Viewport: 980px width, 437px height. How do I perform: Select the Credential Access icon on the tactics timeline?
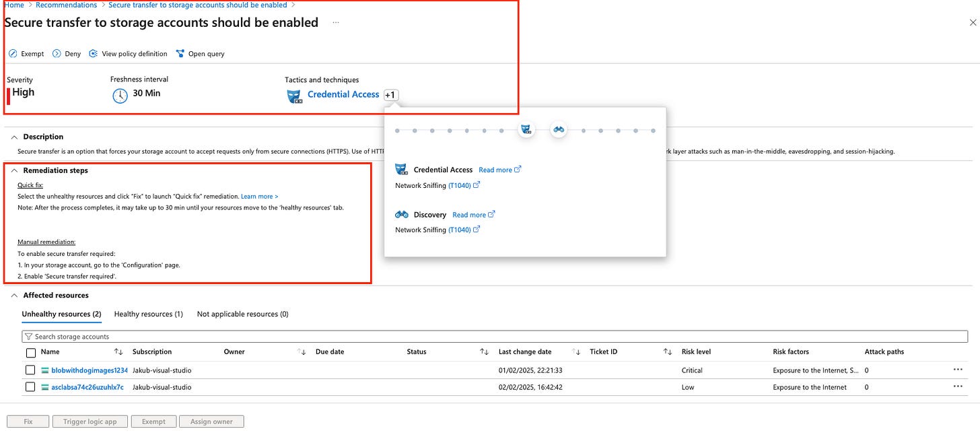pos(526,130)
